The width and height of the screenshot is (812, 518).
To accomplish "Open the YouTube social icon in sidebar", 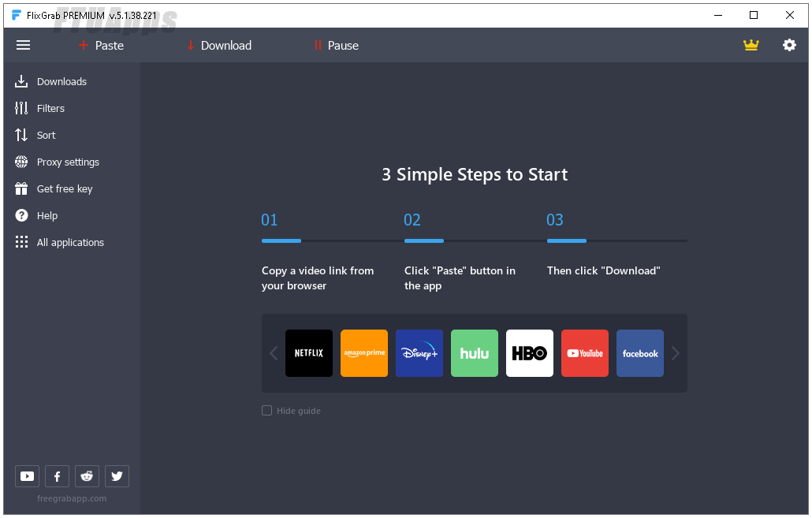I will (27, 476).
